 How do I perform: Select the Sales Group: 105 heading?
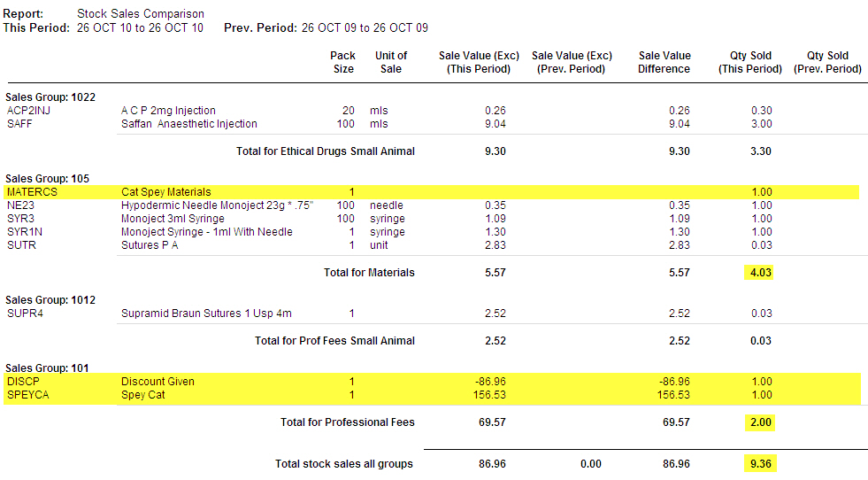click(47, 179)
